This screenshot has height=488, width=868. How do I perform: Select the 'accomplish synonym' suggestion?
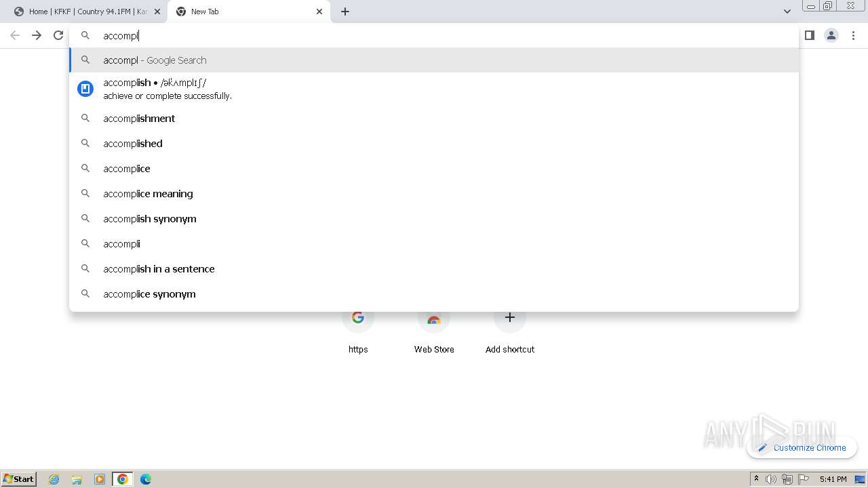(434, 219)
